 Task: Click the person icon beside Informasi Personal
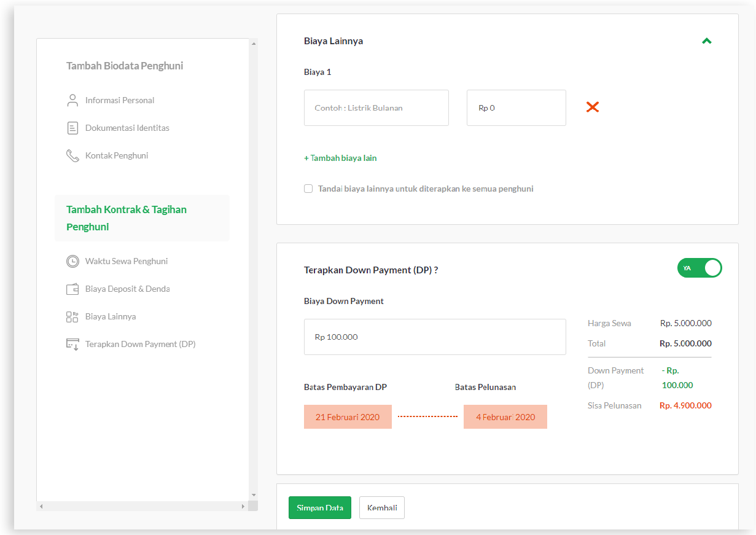tap(72, 100)
